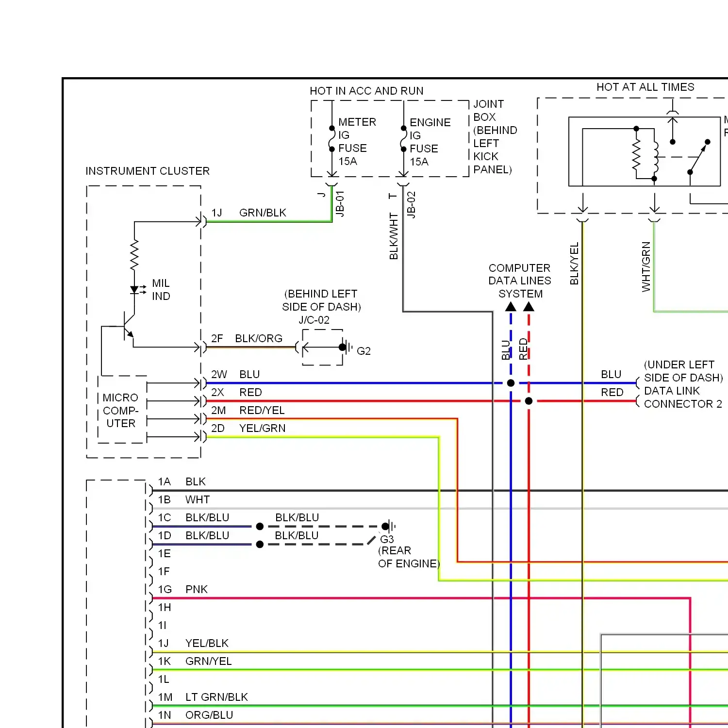Image resolution: width=728 pixels, height=728 pixels.
Task: Click the vertical "BLK/WHT" wire label
Action: click(x=394, y=236)
